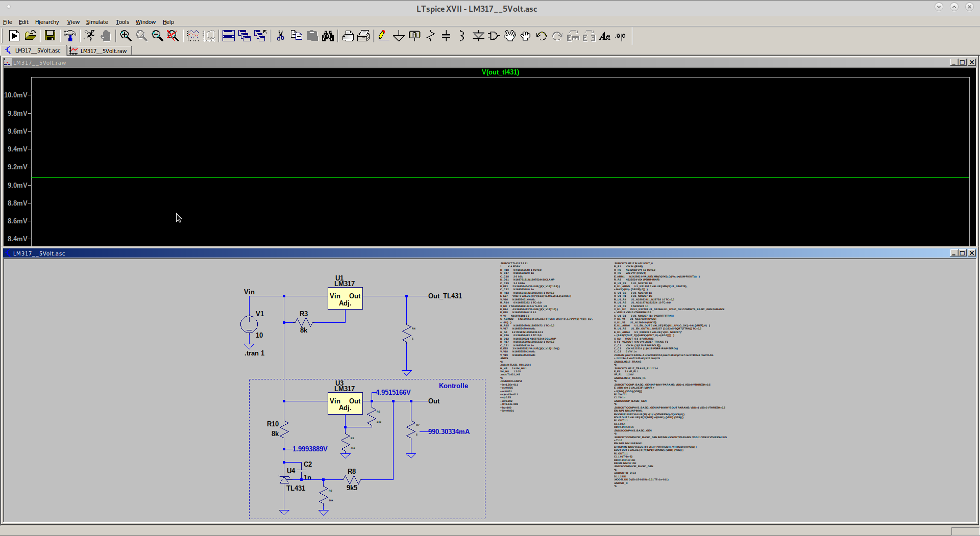Click the 990.30334mA current label

[x=449, y=431]
